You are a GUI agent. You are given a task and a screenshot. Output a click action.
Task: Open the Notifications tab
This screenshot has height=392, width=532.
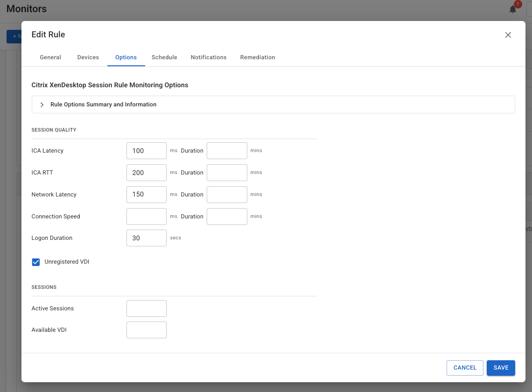[x=208, y=57]
